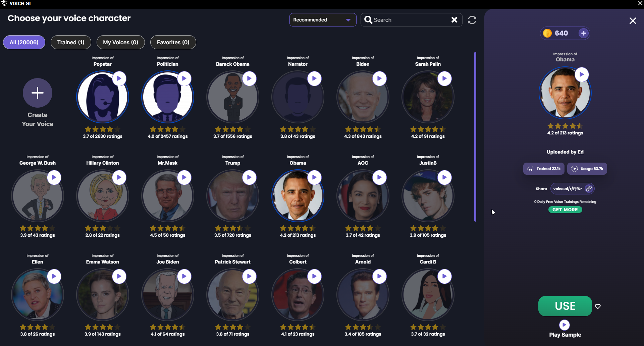
Task: Play the Arnold voice preview
Action: [379, 277]
